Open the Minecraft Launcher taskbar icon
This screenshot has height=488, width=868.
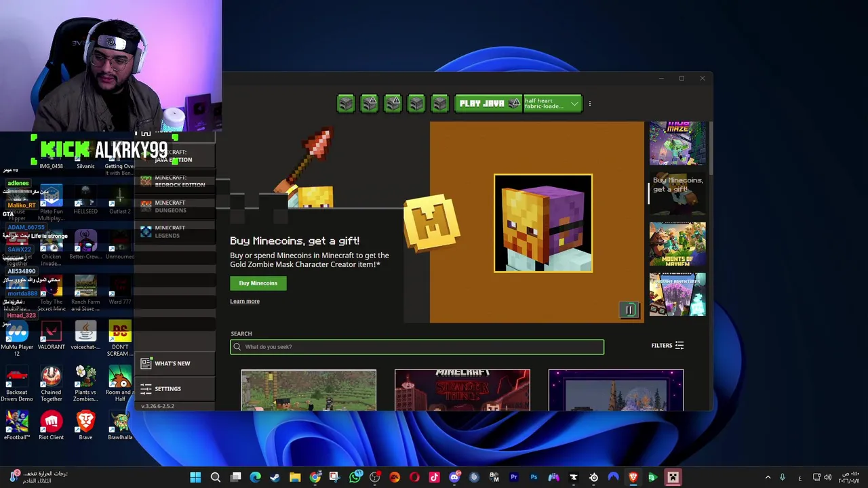click(x=673, y=477)
